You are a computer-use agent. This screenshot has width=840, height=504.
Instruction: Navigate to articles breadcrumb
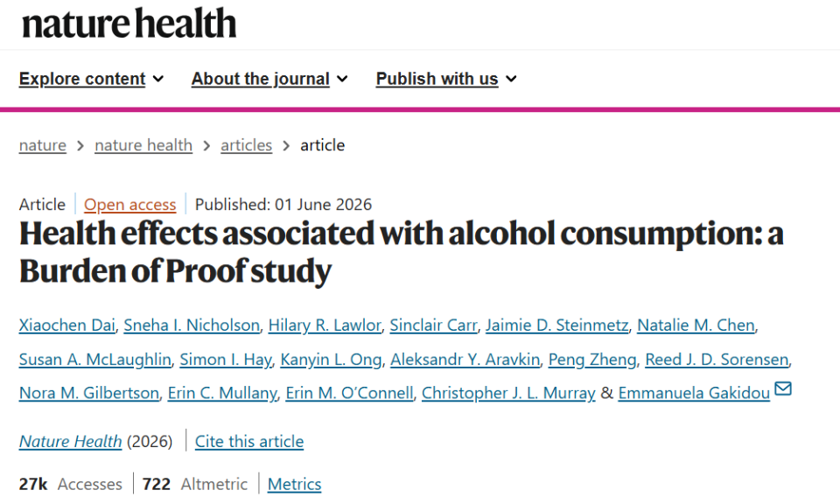tap(246, 145)
